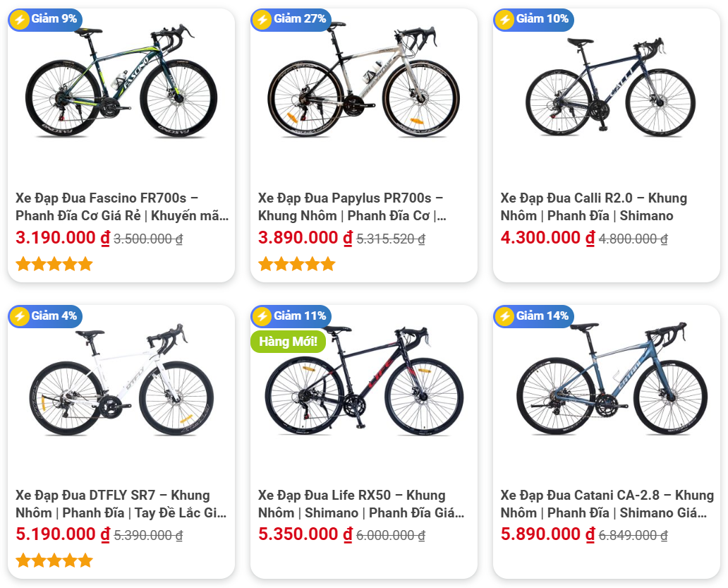
Task: Open Xe Đạp Đua Fascino FR700s product title
Action: tap(122, 207)
